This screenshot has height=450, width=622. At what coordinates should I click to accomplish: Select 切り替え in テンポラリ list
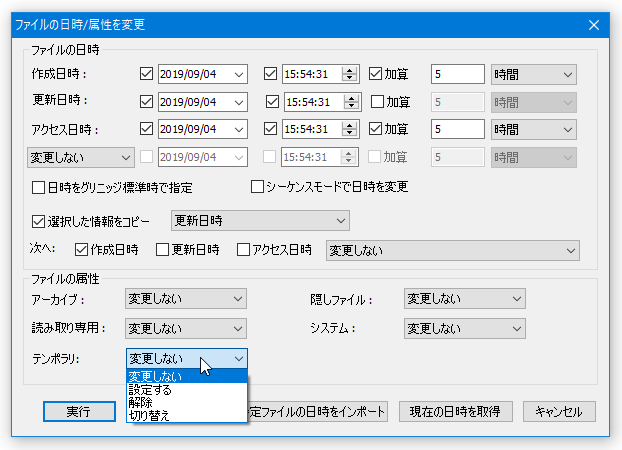coord(187,415)
